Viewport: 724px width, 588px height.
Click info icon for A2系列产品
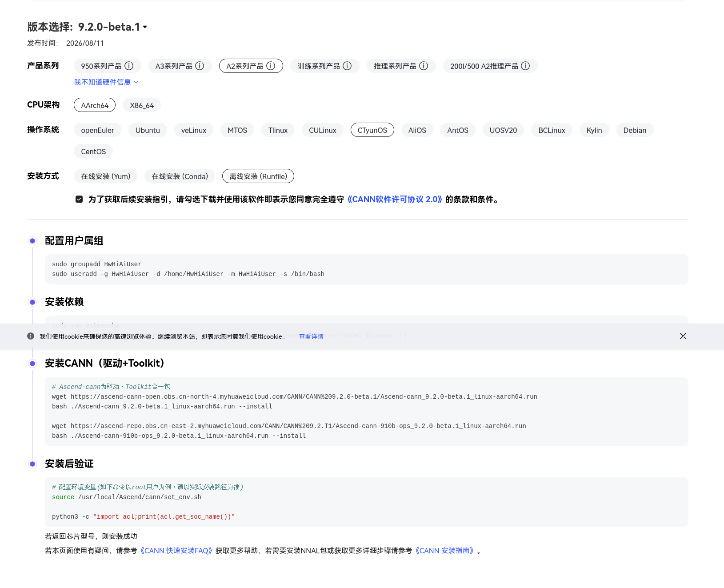point(271,66)
